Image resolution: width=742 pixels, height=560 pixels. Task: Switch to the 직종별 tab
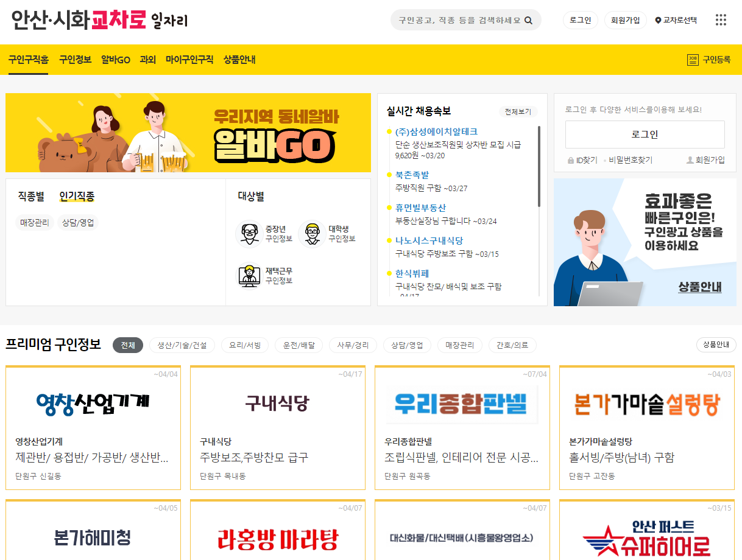[x=31, y=197]
